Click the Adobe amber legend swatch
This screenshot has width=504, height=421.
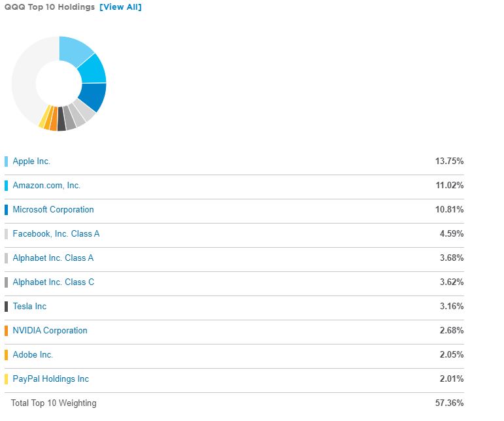click(x=6, y=355)
